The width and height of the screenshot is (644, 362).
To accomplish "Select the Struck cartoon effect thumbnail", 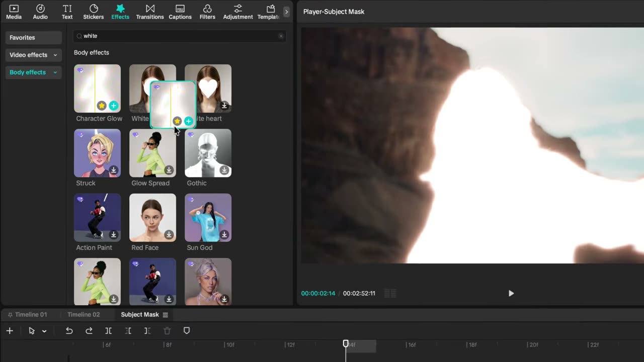I will pyautogui.click(x=97, y=153).
